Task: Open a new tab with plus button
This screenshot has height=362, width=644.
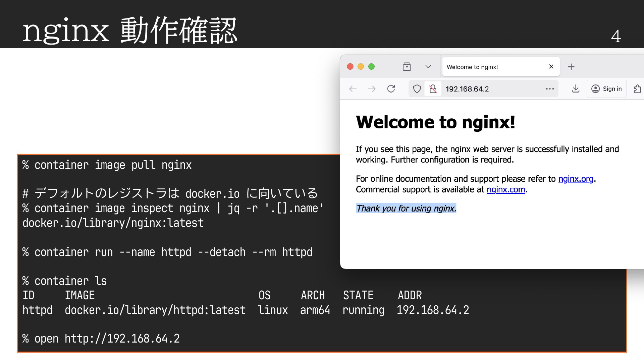Action: [571, 67]
